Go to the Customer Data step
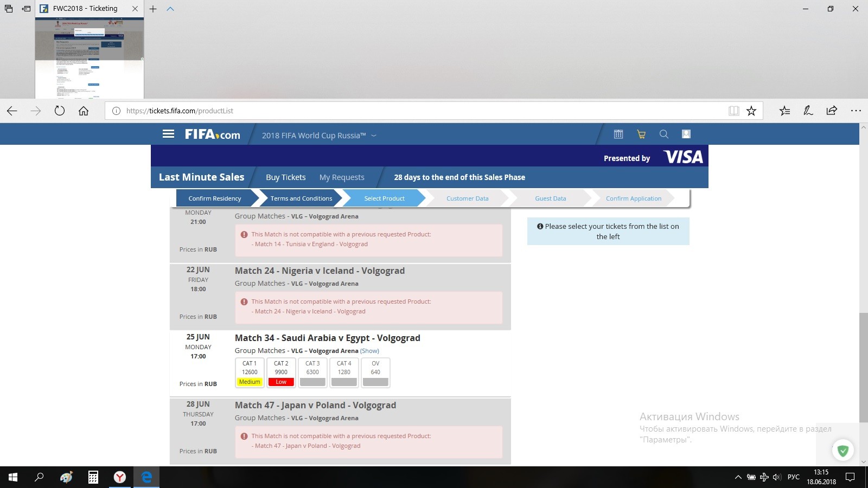This screenshot has height=488, width=868. click(468, 198)
